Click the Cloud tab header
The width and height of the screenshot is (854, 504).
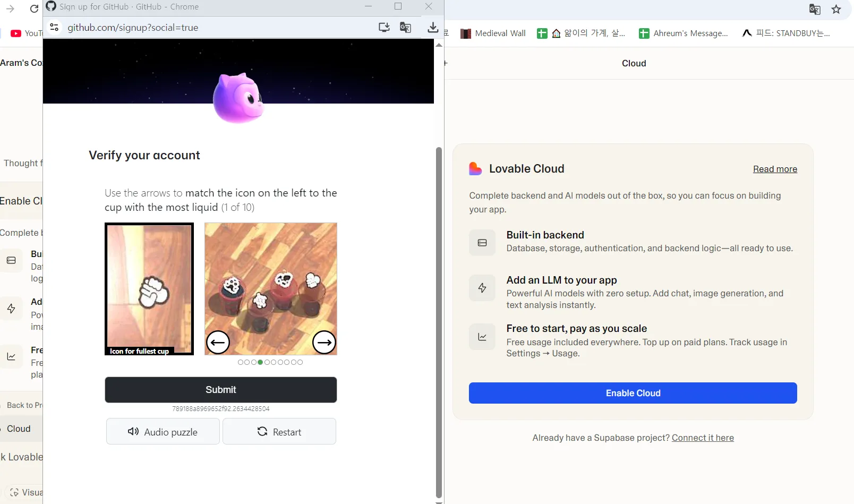pyautogui.click(x=634, y=63)
